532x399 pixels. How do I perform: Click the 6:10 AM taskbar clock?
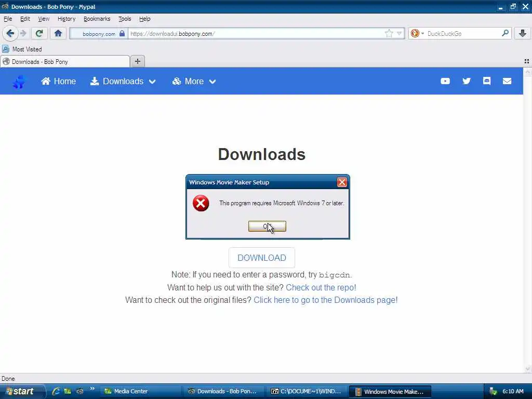coord(513,392)
